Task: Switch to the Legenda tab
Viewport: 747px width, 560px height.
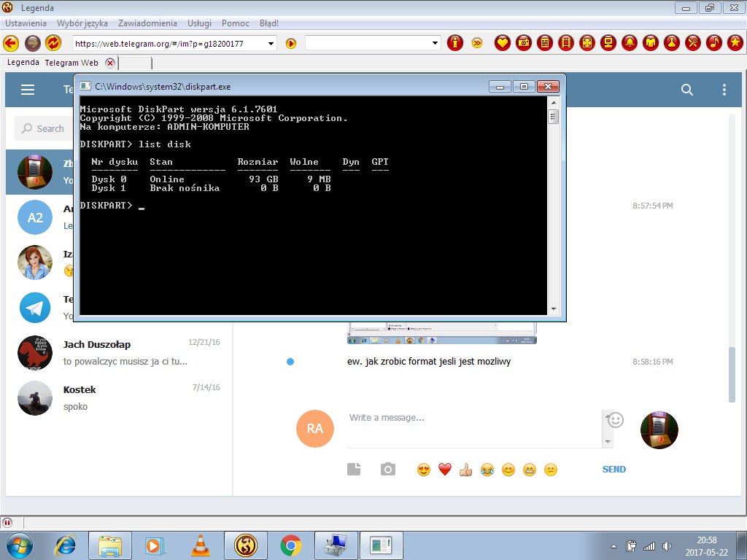Action: (x=23, y=63)
